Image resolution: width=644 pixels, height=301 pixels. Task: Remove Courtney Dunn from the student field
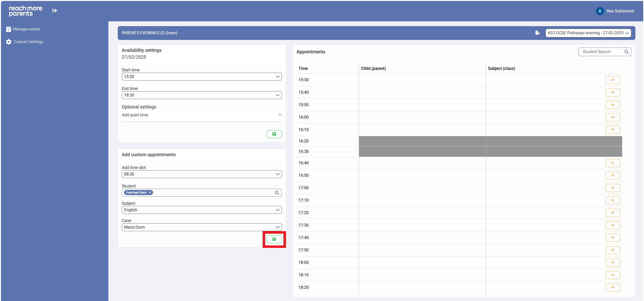[150, 193]
